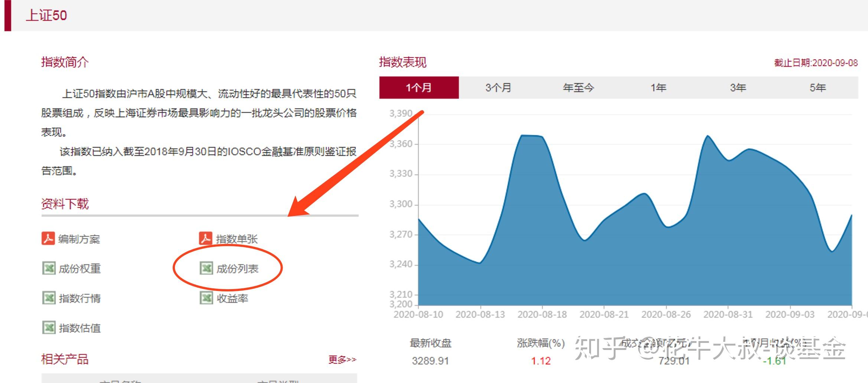Switch to the 3个月 tab

point(498,88)
